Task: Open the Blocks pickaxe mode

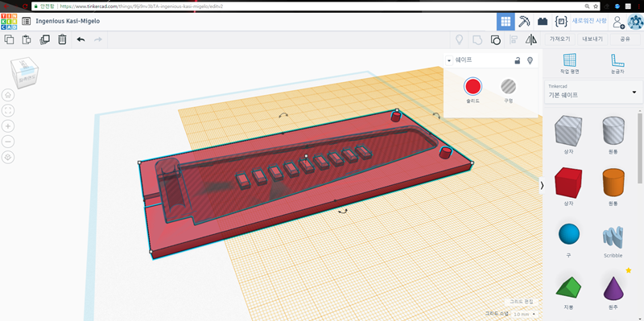Action: pos(524,22)
